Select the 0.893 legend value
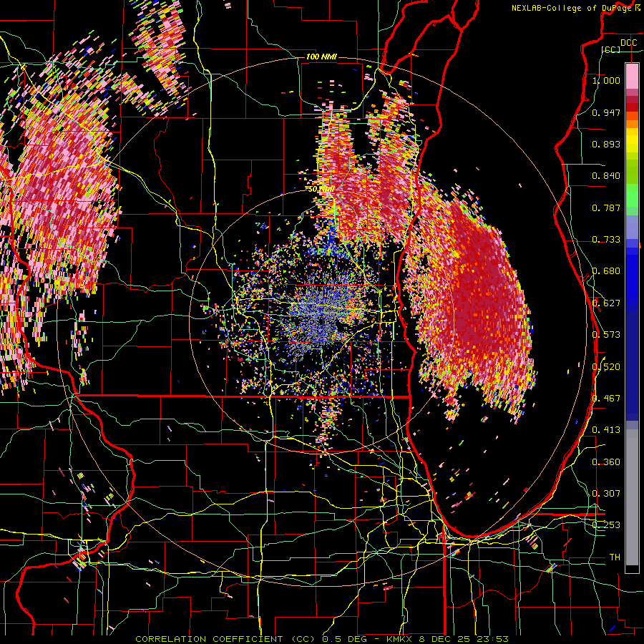This screenshot has width=644, height=644. click(606, 144)
